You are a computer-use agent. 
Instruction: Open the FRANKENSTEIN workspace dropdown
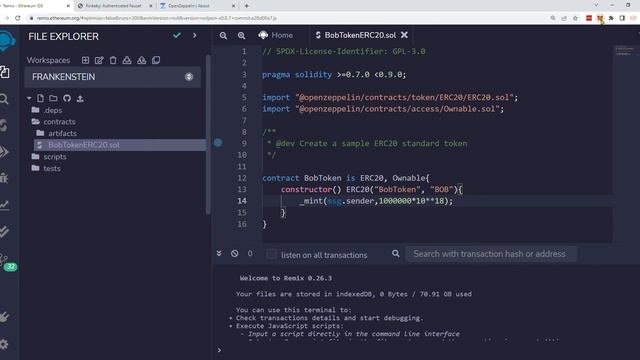point(112,77)
